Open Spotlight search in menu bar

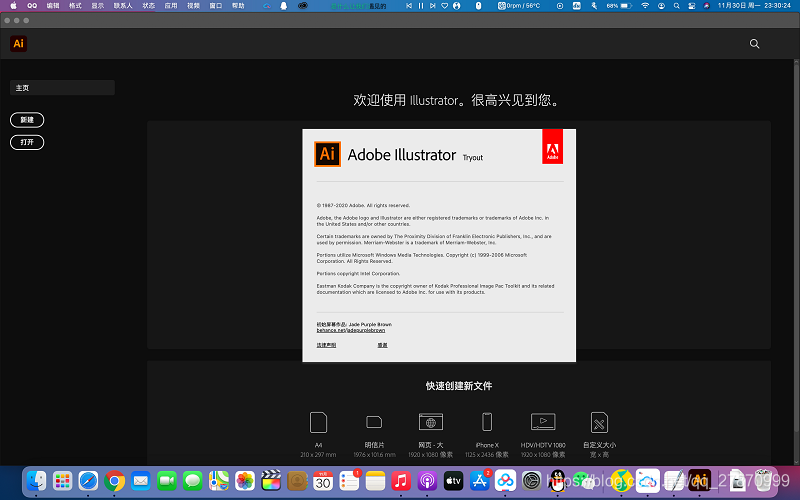point(677,6)
